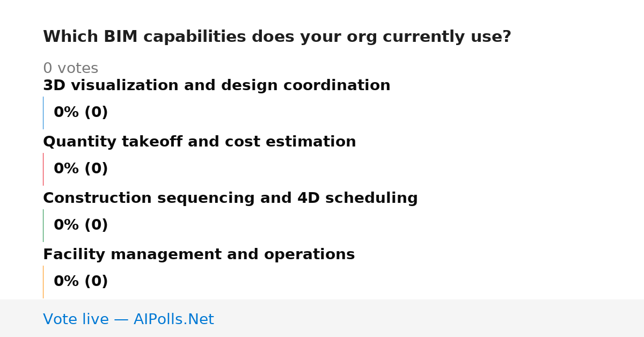Click the gray footer banner
The width and height of the screenshot is (644, 337).
click(x=322, y=318)
